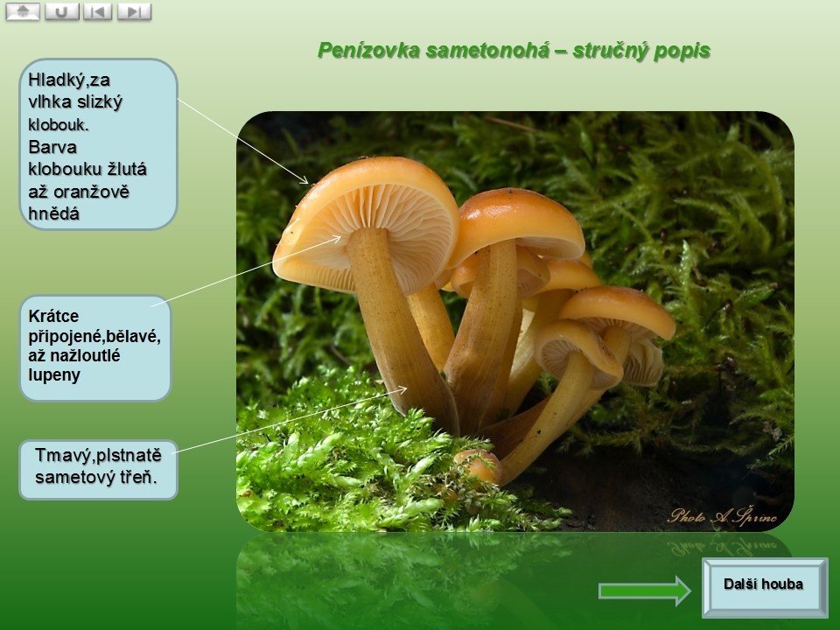Select the title Penízovka sametonohá – stručný popis
The image size is (840, 630).
pyautogui.click(x=514, y=51)
